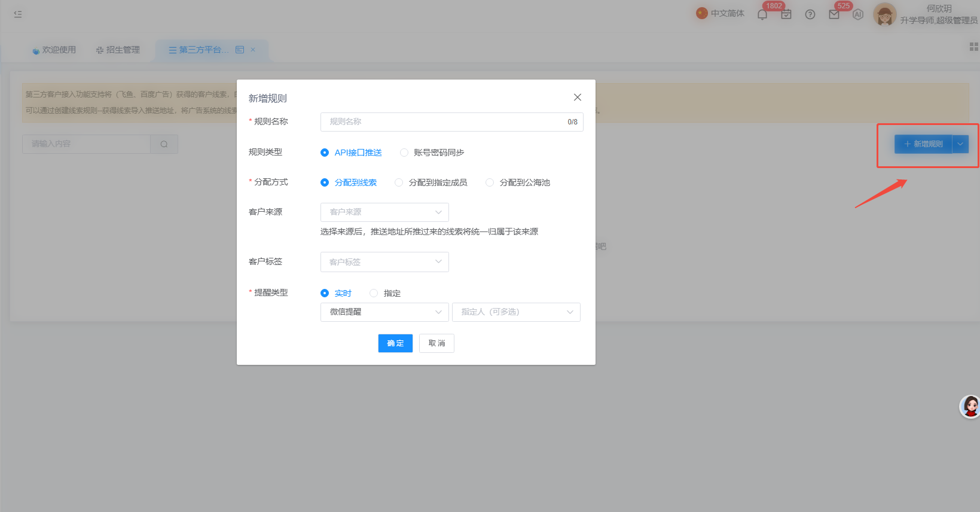Click the 规则名称 input field
Screen dimensions: 980x512
[x=451, y=122]
